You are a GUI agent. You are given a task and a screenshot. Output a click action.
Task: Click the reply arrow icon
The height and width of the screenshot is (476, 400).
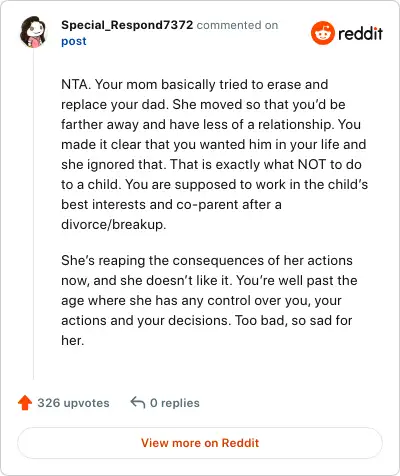pyautogui.click(x=138, y=402)
